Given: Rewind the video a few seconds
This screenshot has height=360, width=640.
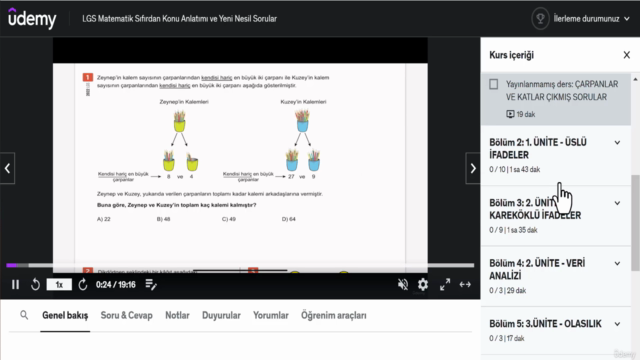Looking at the screenshot, I should tap(36, 284).
